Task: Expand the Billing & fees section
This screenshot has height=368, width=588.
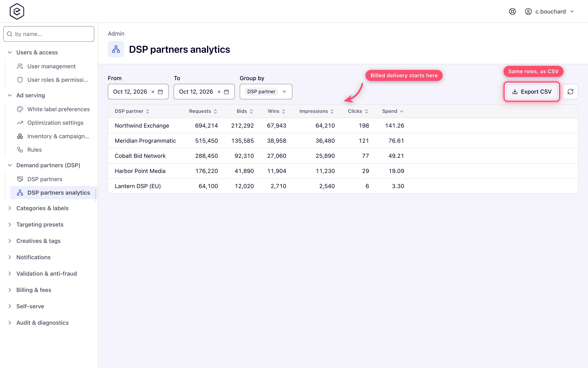Action: coord(10,290)
